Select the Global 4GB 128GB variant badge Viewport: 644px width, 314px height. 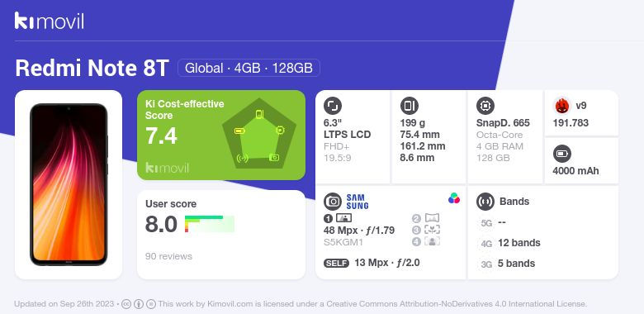[x=249, y=68]
